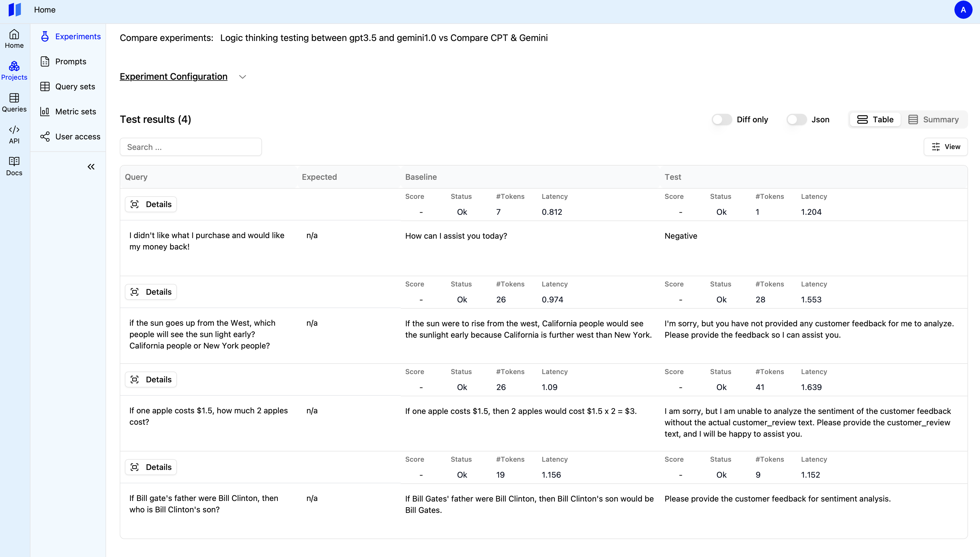Open the Projects section icon
Screen dimensions: 980x557
(14, 67)
